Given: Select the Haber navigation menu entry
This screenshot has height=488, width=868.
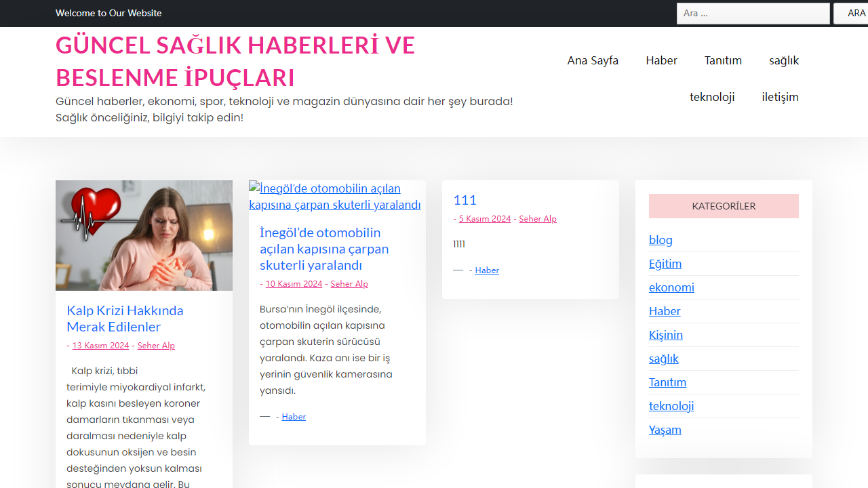Looking at the screenshot, I should (661, 60).
